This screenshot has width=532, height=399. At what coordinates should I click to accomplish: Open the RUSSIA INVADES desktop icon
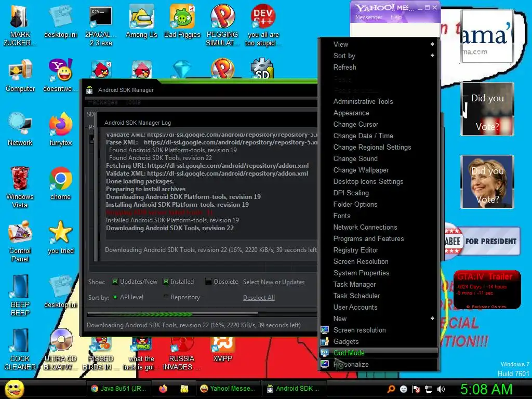tap(182, 354)
